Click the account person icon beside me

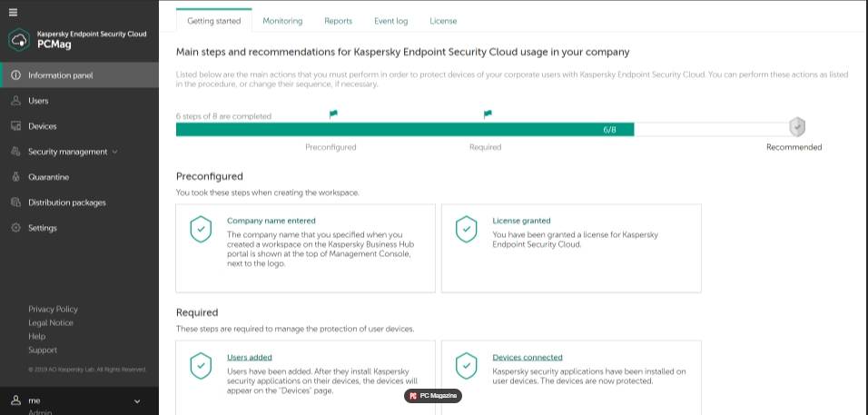tap(16, 400)
